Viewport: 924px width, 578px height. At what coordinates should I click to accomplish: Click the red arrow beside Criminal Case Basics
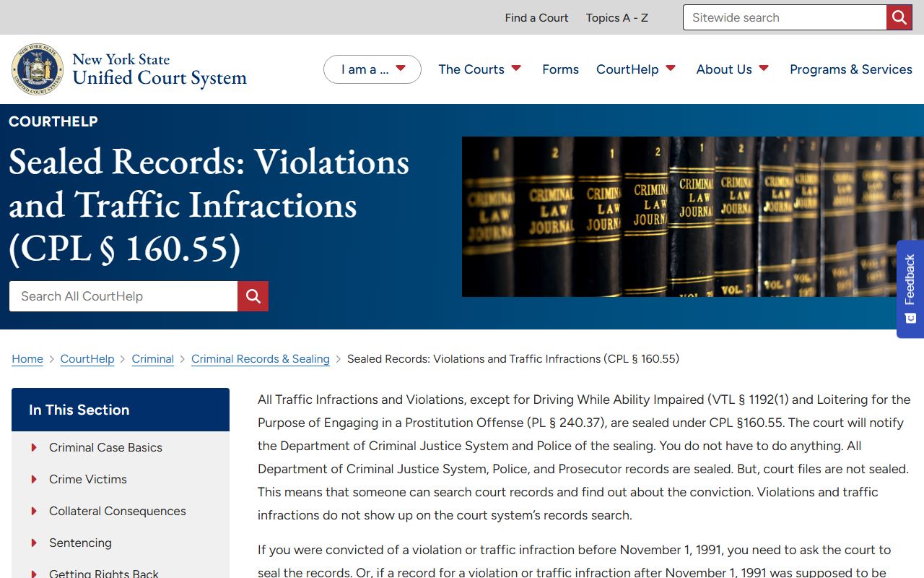34,448
